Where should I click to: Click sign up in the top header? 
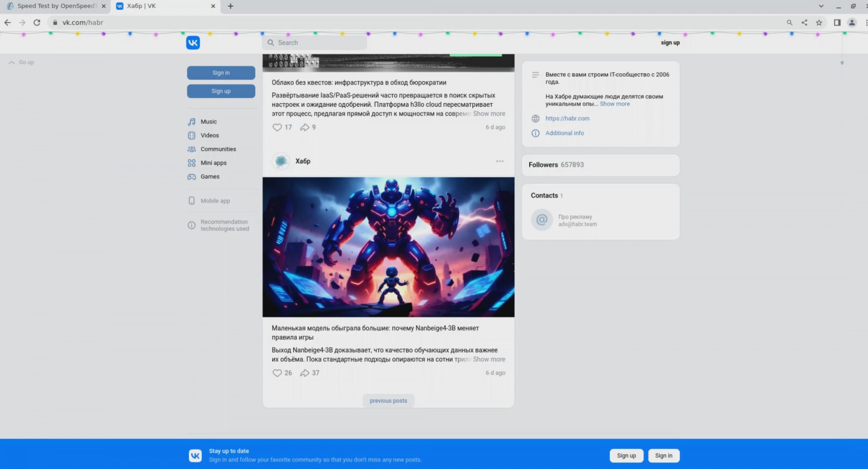click(x=670, y=43)
